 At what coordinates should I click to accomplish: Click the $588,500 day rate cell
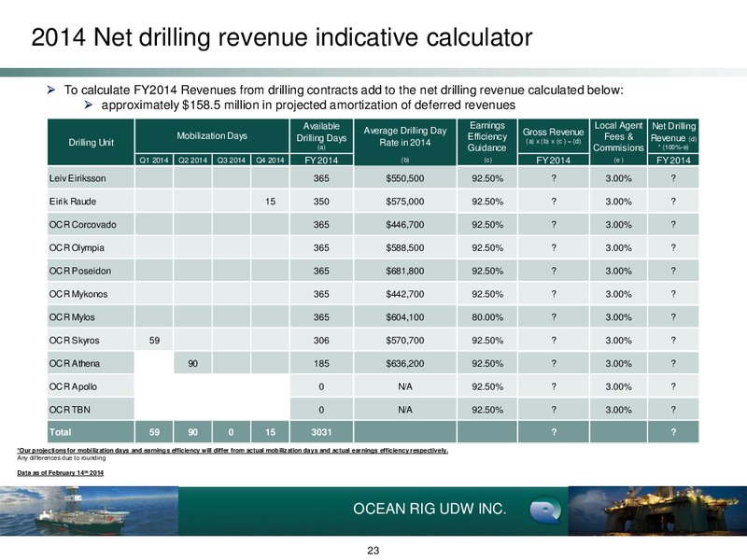coord(405,247)
